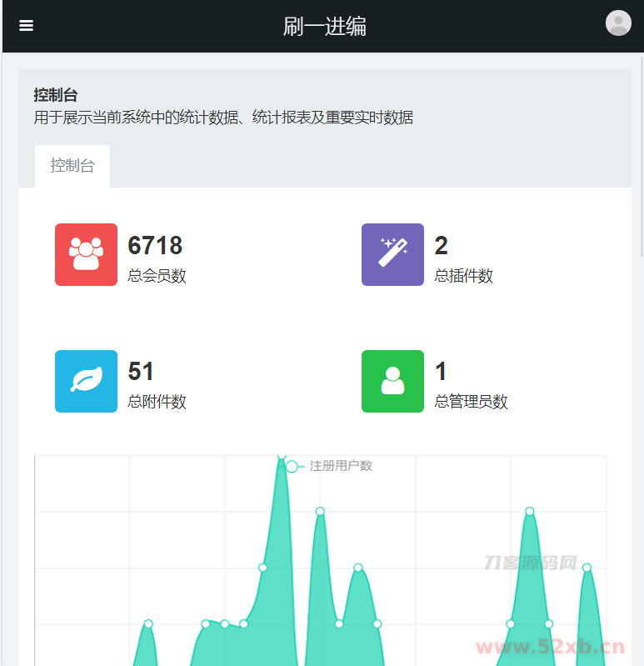Image resolution: width=644 pixels, height=666 pixels.
Task: Click the 刷一进编 site title
Action: pos(324,27)
